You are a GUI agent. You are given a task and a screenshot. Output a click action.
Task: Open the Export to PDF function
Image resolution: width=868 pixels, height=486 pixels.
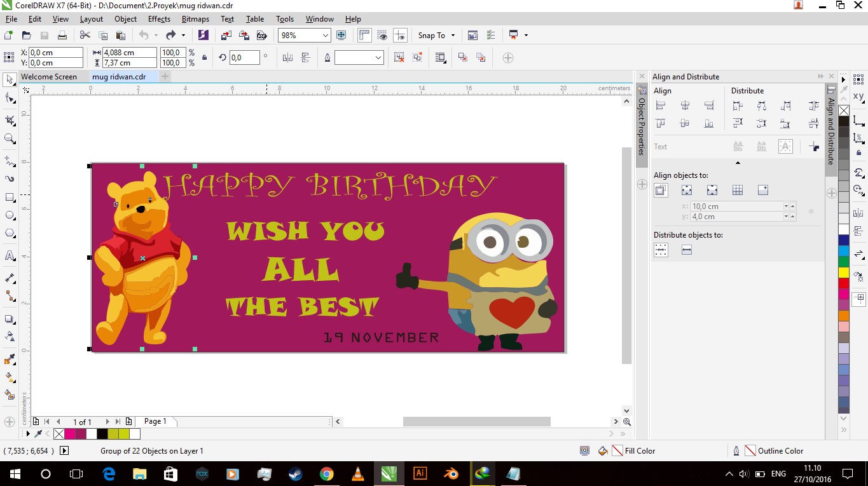click(261, 35)
